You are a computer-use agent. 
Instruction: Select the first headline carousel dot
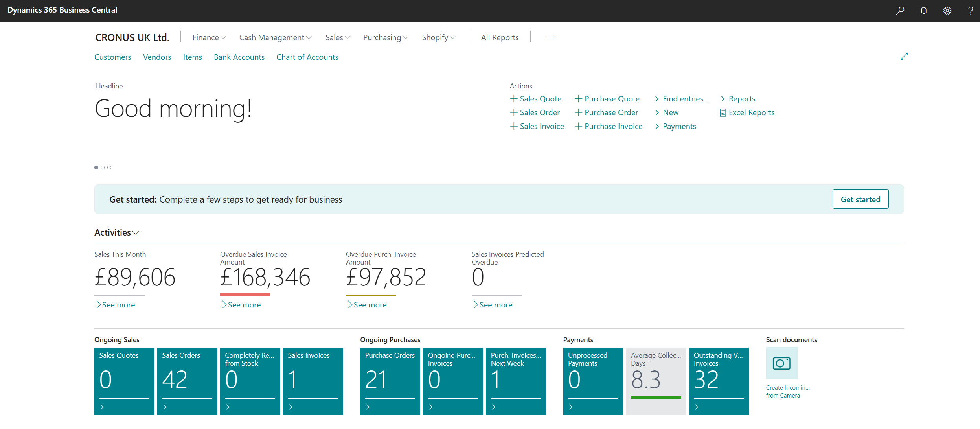click(96, 168)
